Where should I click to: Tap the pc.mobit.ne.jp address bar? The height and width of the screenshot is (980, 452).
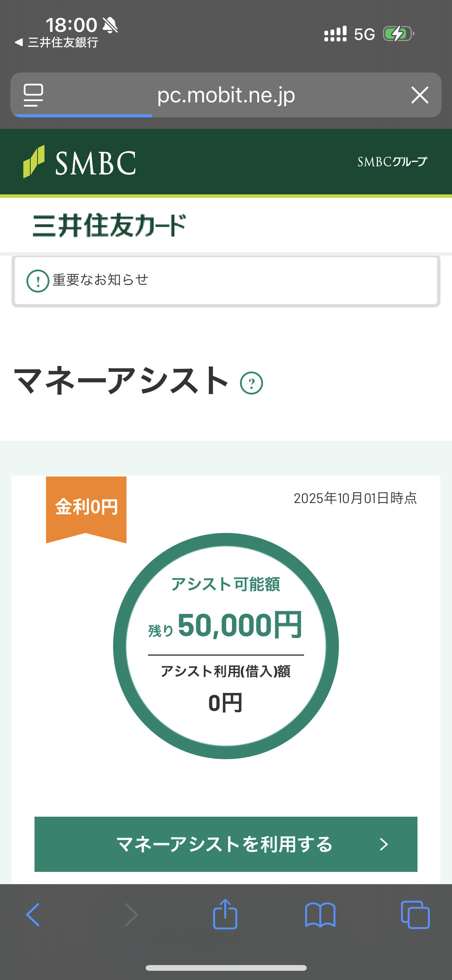coord(226,95)
